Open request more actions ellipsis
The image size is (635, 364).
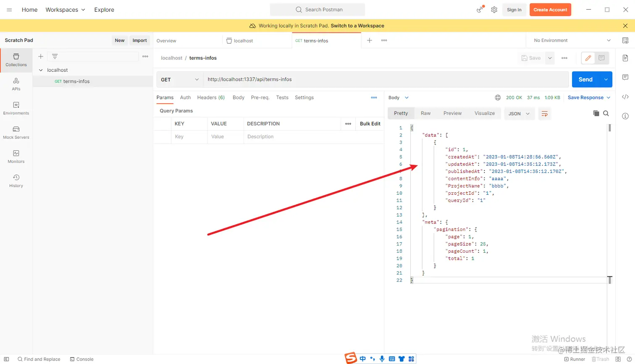tap(564, 58)
